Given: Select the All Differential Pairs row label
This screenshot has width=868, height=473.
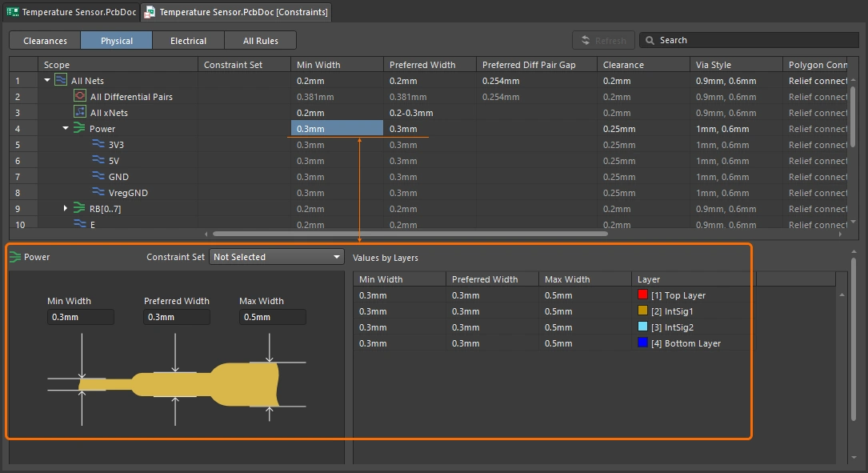Looking at the screenshot, I should pyautogui.click(x=131, y=96).
